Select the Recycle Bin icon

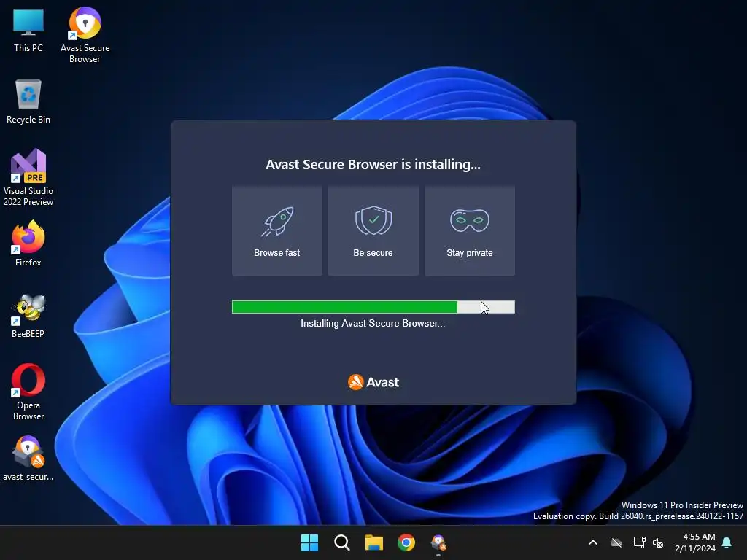[28, 101]
